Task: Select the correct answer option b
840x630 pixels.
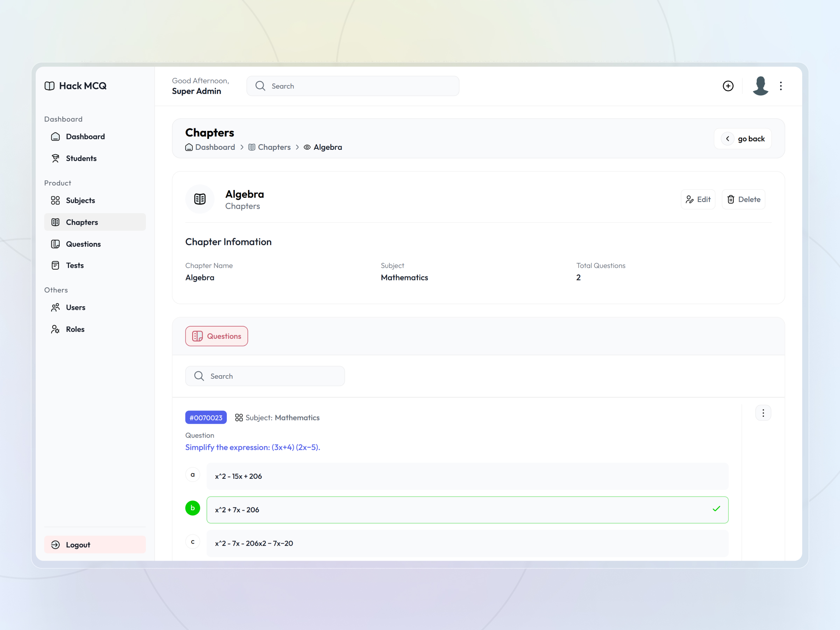Action: click(192, 508)
